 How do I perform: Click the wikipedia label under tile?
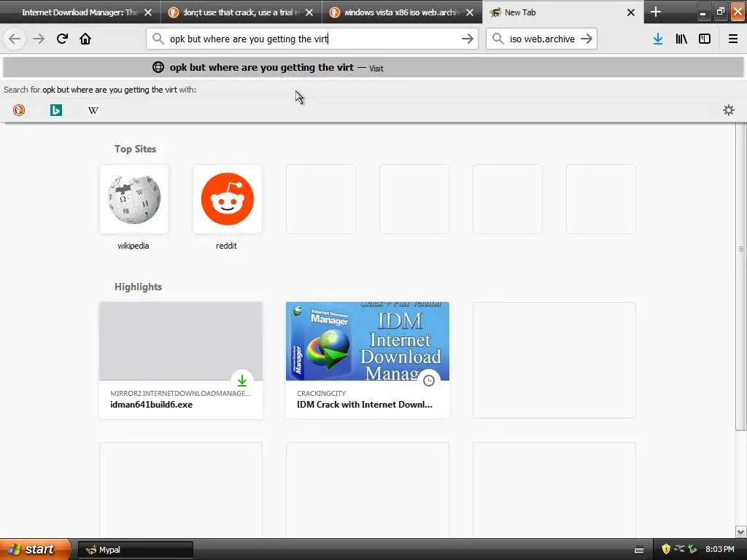[x=133, y=246]
